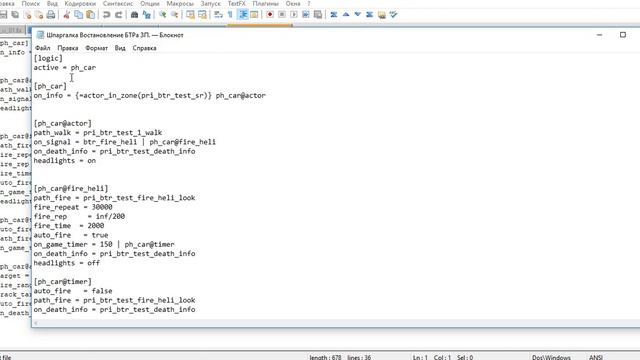Open the Плагины menu in Notepad++
The height and width of the screenshot is (360, 640).
pyautogui.click(x=265, y=3)
